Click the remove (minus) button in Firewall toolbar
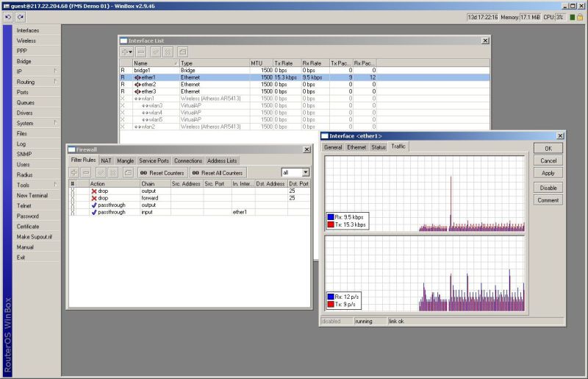588x379 pixels. click(x=87, y=172)
